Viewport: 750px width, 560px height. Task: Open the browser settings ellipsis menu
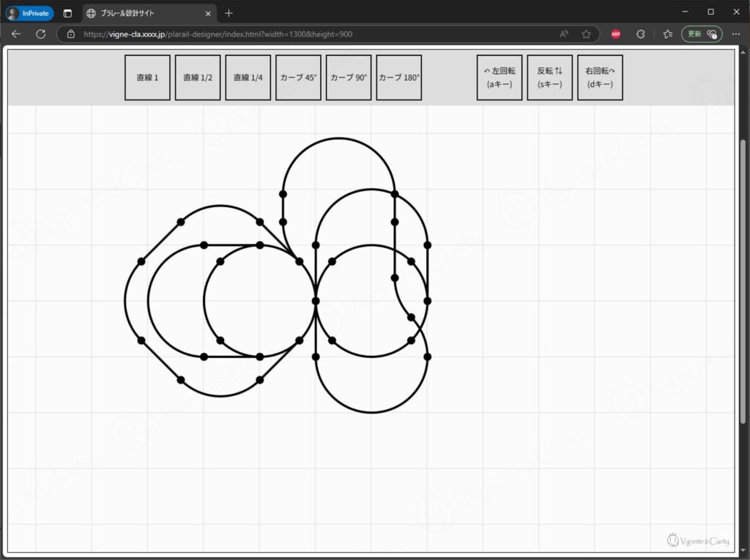[x=736, y=34]
